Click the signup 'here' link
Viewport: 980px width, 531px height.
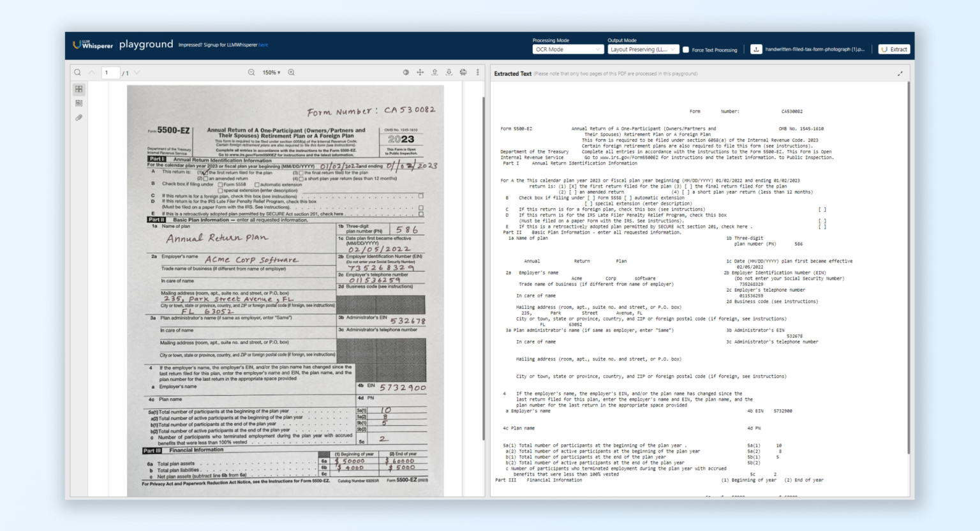[x=264, y=45]
